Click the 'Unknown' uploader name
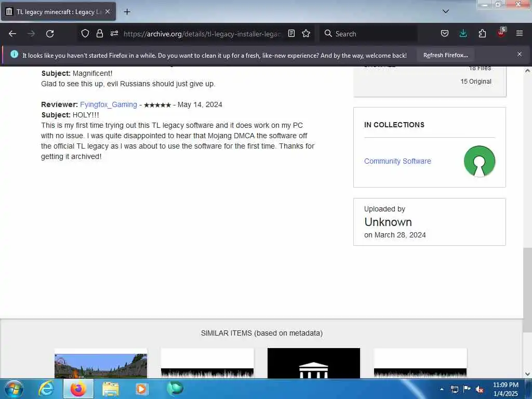This screenshot has height=399, width=532. (x=388, y=222)
